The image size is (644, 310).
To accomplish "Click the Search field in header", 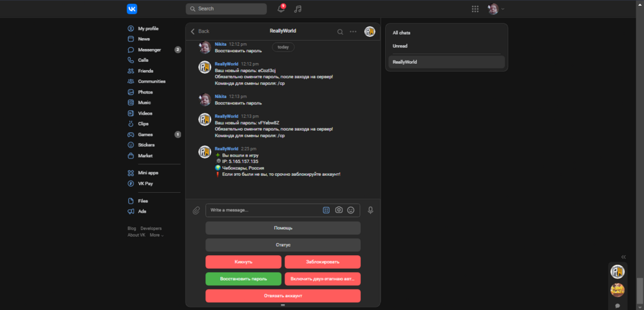I will pos(226,8).
